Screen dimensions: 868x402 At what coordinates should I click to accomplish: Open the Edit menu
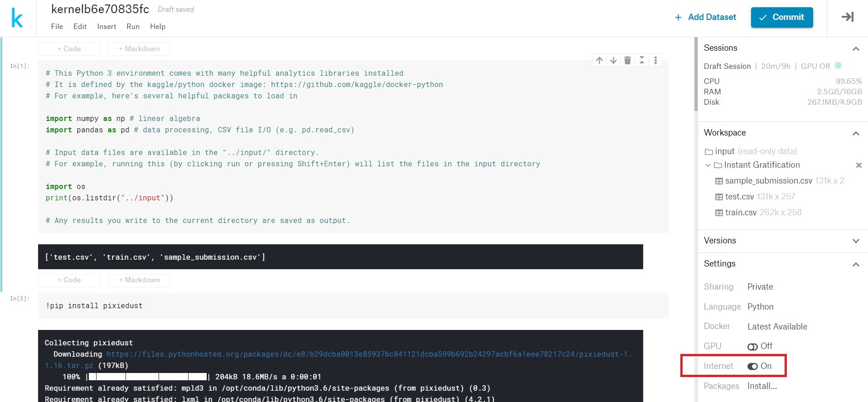[80, 27]
